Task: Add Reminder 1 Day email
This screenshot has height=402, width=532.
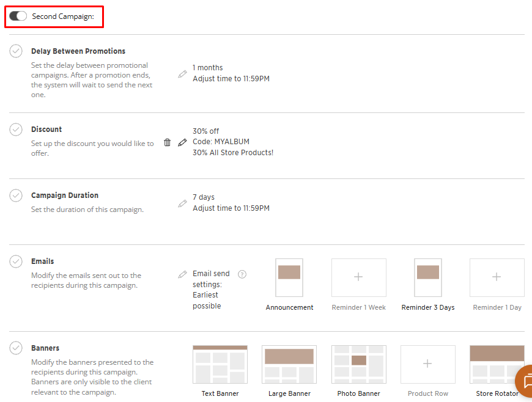Action: pos(497,277)
